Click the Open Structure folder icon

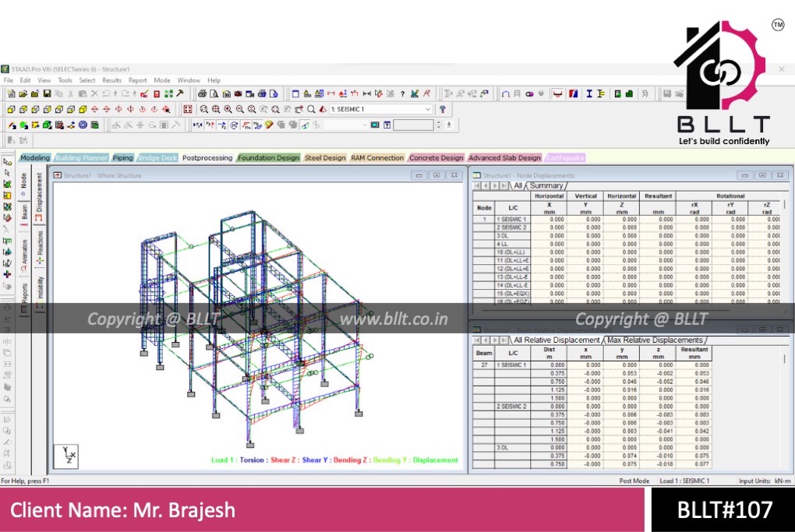[x=23, y=93]
